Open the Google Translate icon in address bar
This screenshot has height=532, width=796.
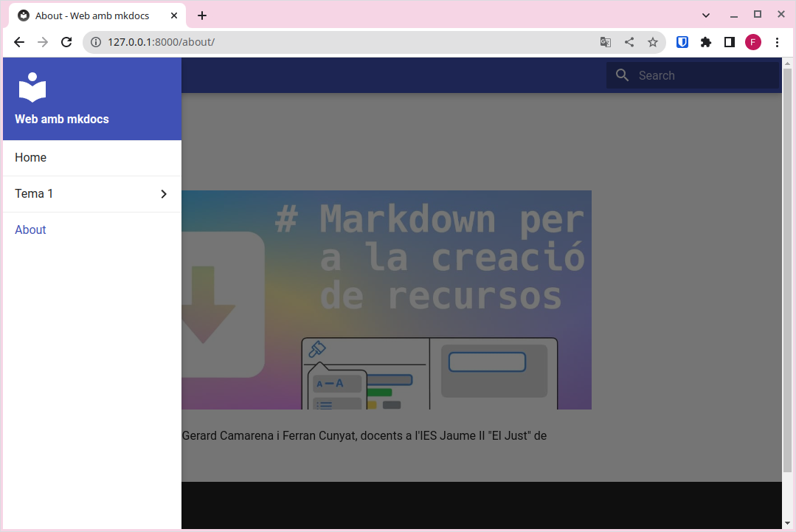coord(606,42)
